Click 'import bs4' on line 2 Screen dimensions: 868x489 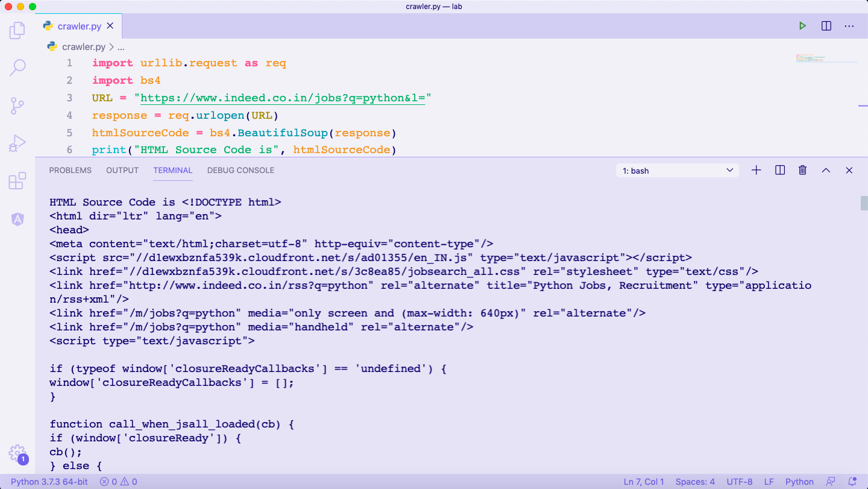click(x=127, y=80)
